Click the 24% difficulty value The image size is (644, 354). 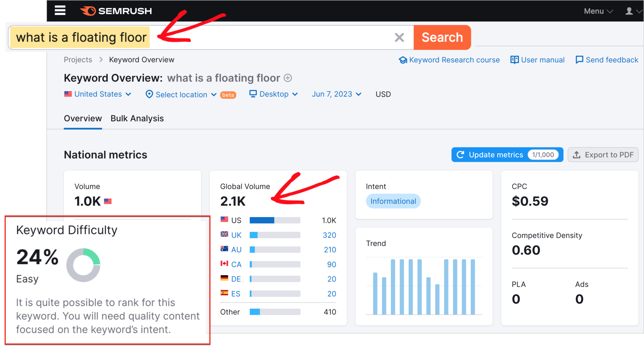pyautogui.click(x=37, y=257)
